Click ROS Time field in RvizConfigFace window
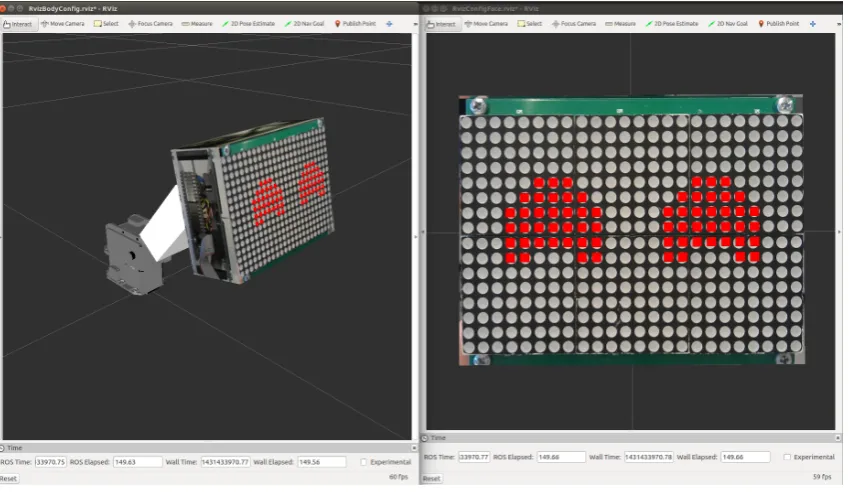This screenshot has height=492, width=849. pos(474,457)
